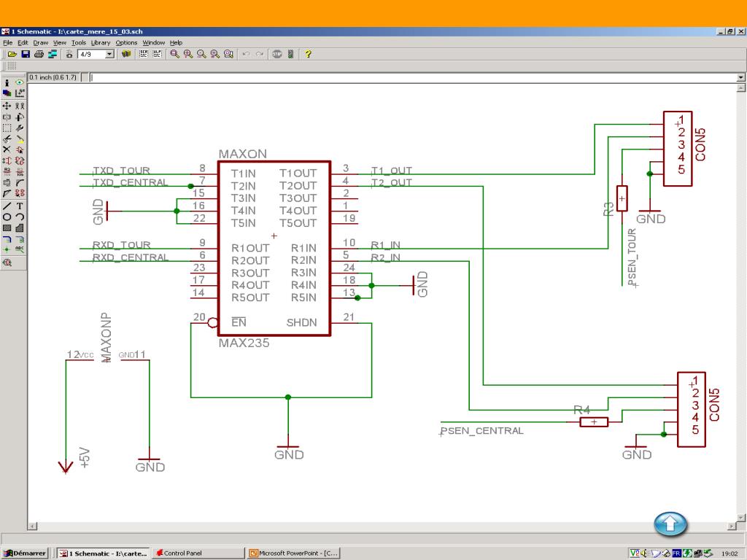The width and height of the screenshot is (747, 560).
Task: Select the Junction green dot tool
Action: pyautogui.click(x=7, y=249)
